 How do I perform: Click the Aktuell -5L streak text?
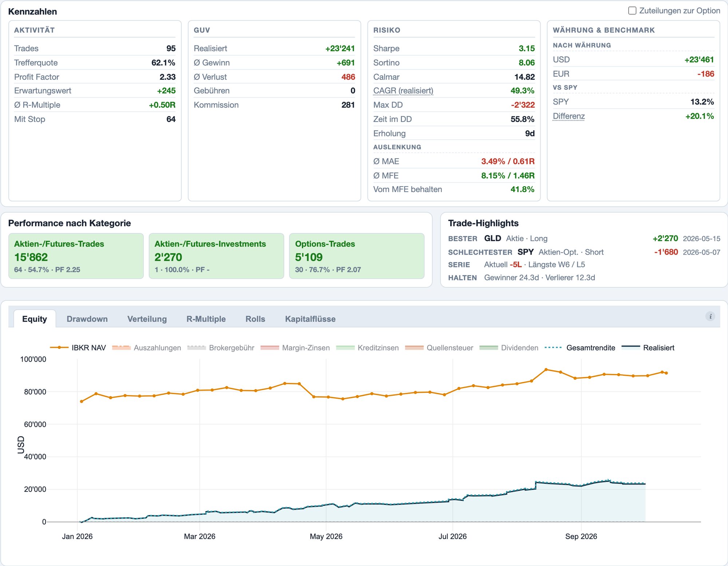coord(503,264)
